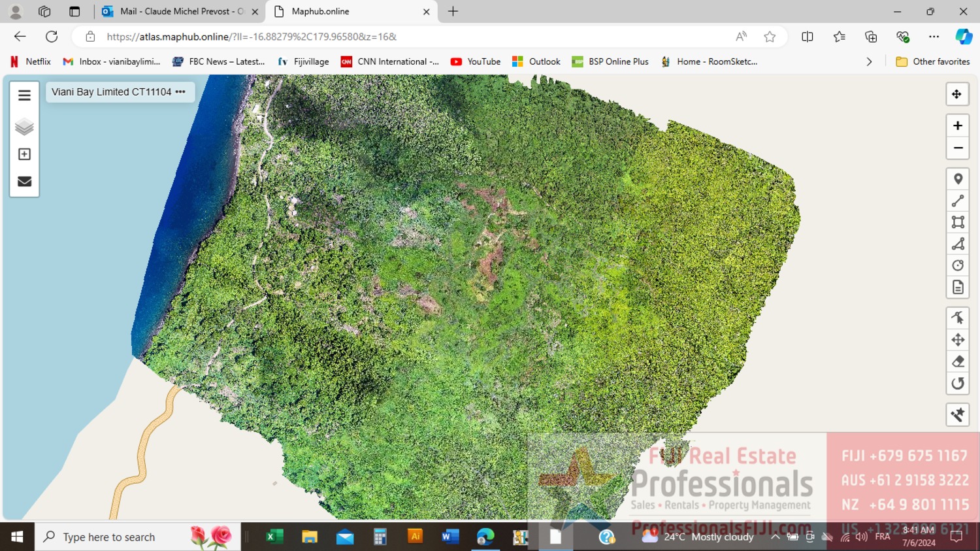Toggle fullscreen map view with the arrows button

[x=956, y=94]
